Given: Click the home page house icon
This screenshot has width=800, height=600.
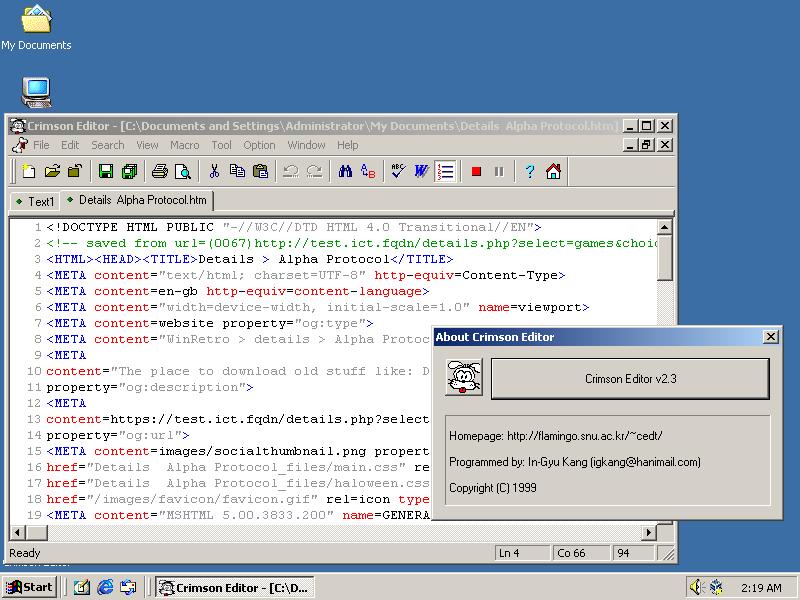Looking at the screenshot, I should (553, 172).
